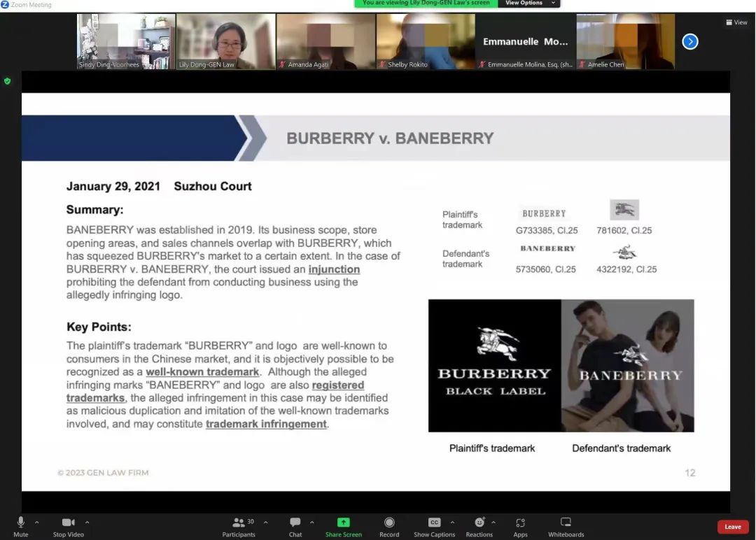Image resolution: width=756 pixels, height=540 pixels.
Task: Click Defendant's trademark caption below the image
Action: point(622,448)
